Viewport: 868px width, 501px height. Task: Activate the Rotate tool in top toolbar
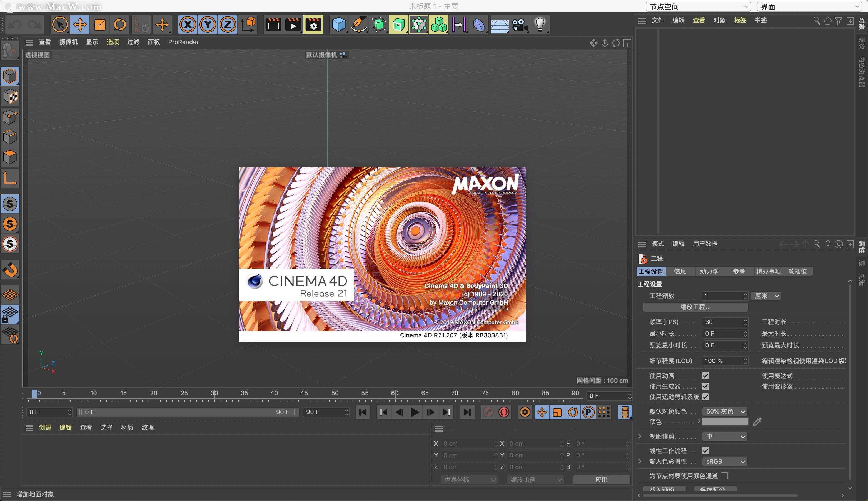coord(120,24)
